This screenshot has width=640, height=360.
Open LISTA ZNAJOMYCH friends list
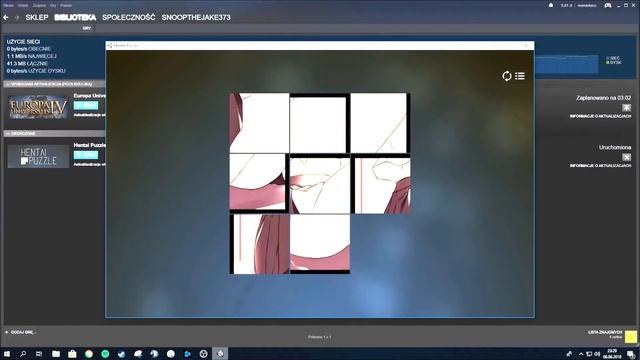coord(605,333)
